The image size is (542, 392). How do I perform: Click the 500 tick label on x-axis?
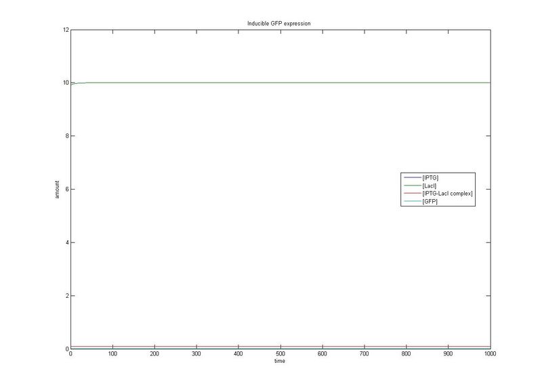tap(280, 352)
